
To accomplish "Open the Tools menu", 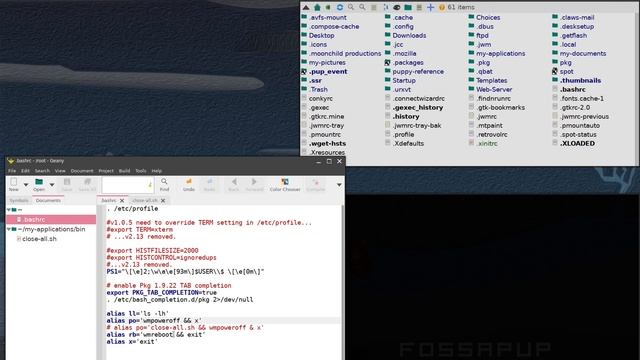I will [141, 171].
